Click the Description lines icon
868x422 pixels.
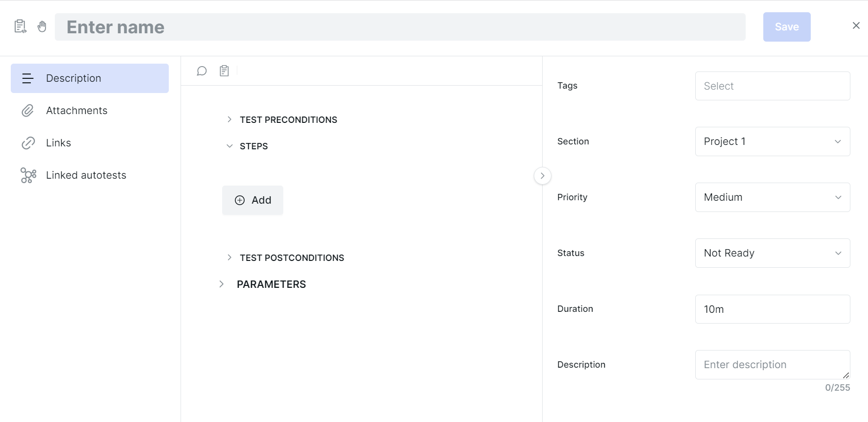click(x=28, y=78)
